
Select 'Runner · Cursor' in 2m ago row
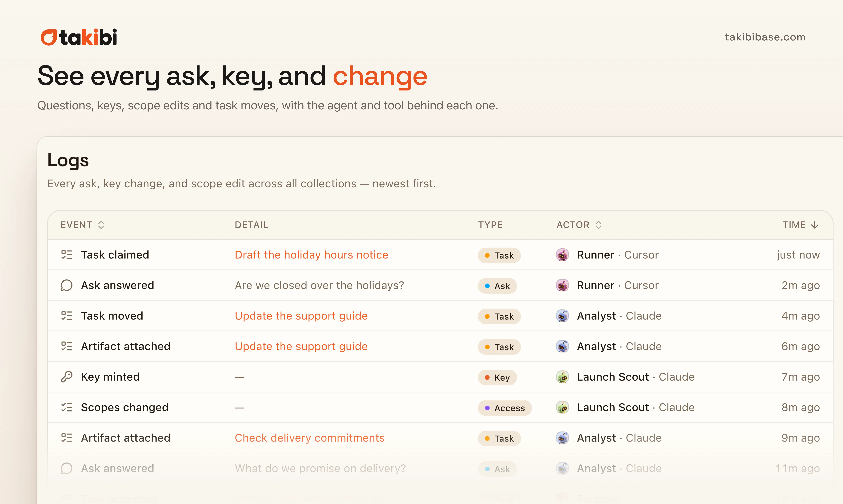618,285
